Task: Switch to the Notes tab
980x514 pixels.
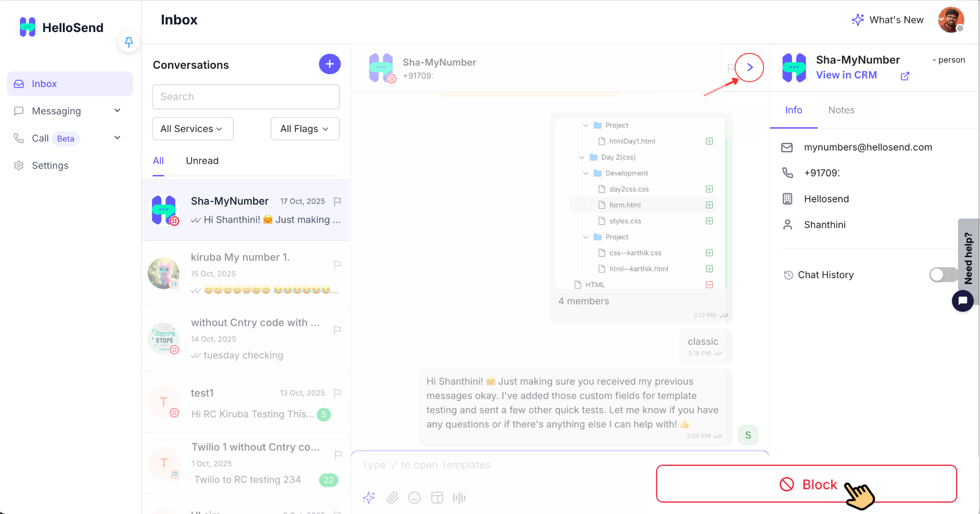Action: (x=841, y=110)
